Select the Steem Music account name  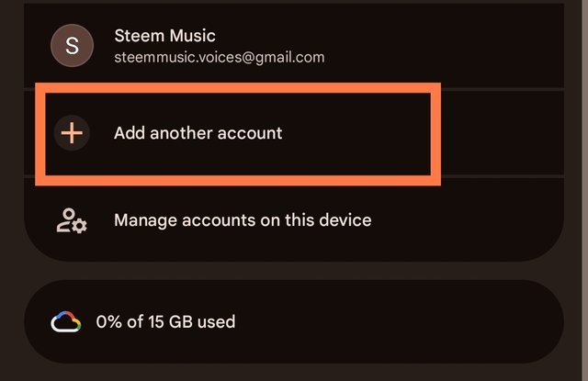click(164, 37)
